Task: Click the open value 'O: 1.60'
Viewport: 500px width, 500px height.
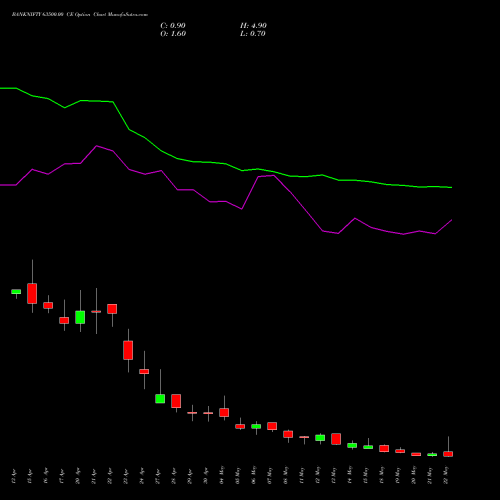Action: [173, 34]
